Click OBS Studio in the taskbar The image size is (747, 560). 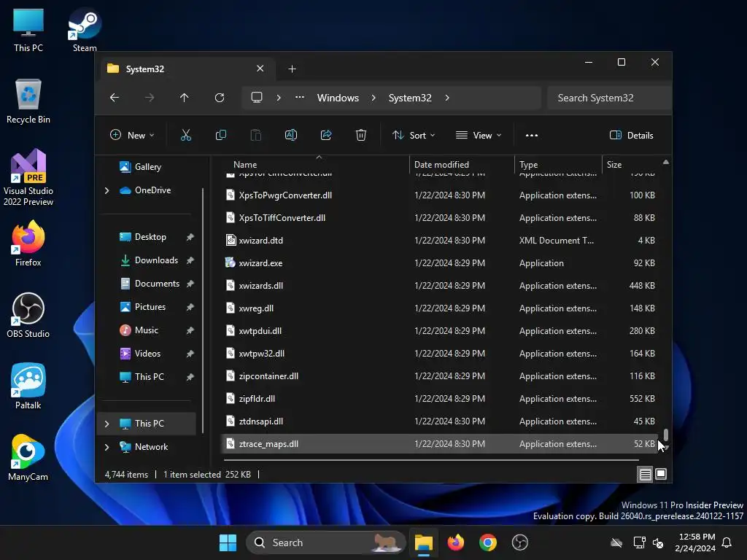(x=519, y=542)
